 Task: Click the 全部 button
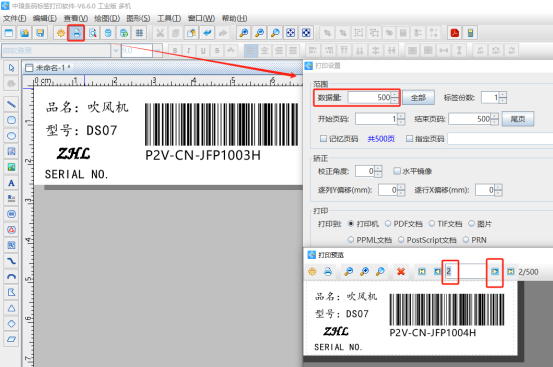coord(418,98)
